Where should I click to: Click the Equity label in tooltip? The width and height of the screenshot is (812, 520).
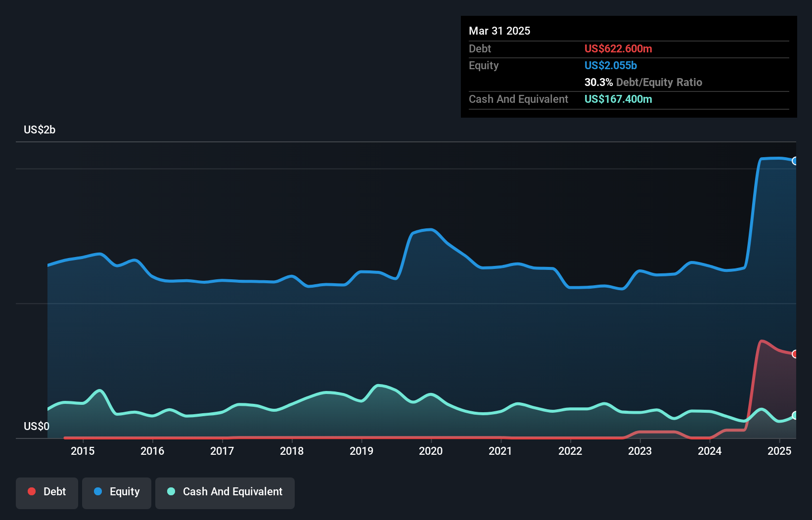[484, 65]
